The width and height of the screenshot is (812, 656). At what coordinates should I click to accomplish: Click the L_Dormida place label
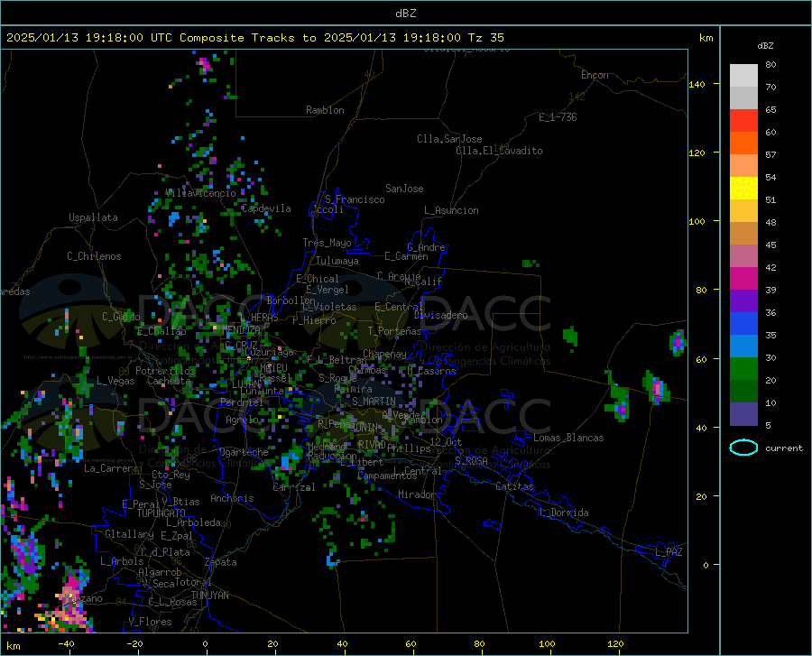pyautogui.click(x=565, y=513)
